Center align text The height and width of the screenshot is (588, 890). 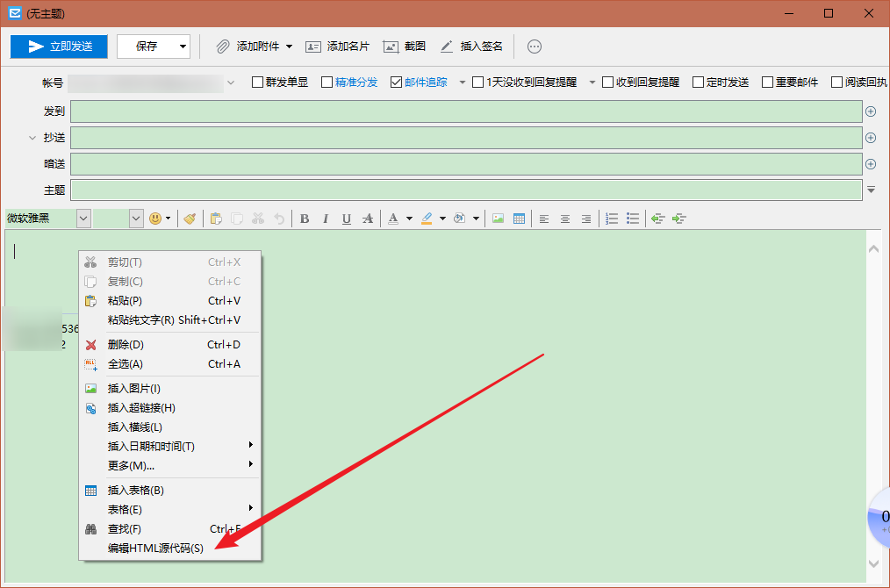(x=564, y=219)
